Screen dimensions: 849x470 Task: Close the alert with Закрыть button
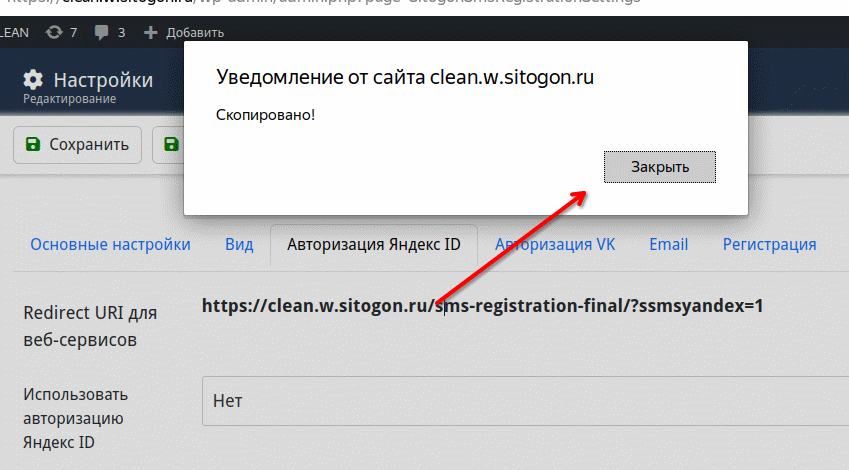[x=659, y=167]
